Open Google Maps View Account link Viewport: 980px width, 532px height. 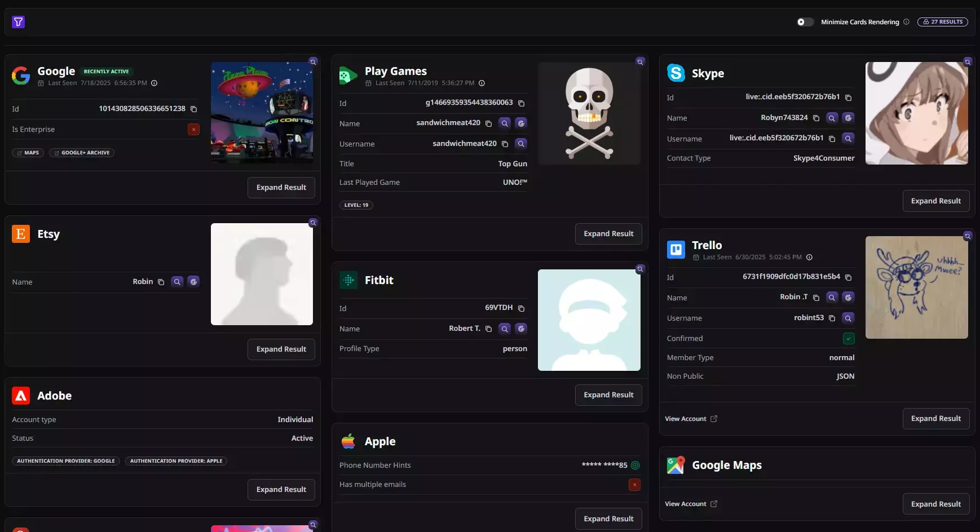tap(691, 504)
